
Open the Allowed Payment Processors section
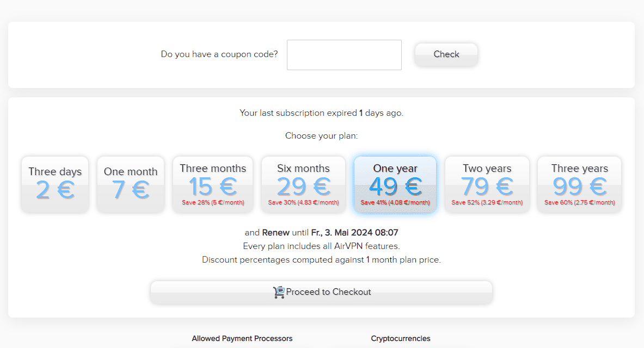pyautogui.click(x=242, y=338)
